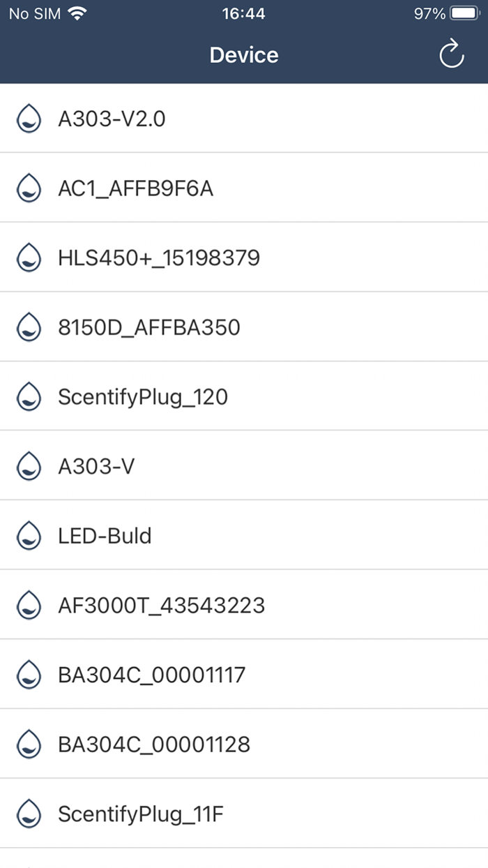Tap the Device title in the header
Image resolution: width=488 pixels, height=868 pixels.
click(x=244, y=54)
